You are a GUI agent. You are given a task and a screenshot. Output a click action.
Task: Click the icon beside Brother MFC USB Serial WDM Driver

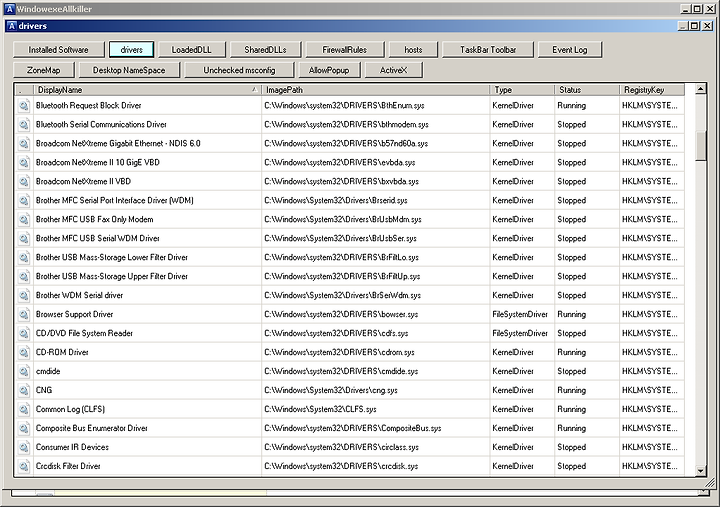point(23,238)
